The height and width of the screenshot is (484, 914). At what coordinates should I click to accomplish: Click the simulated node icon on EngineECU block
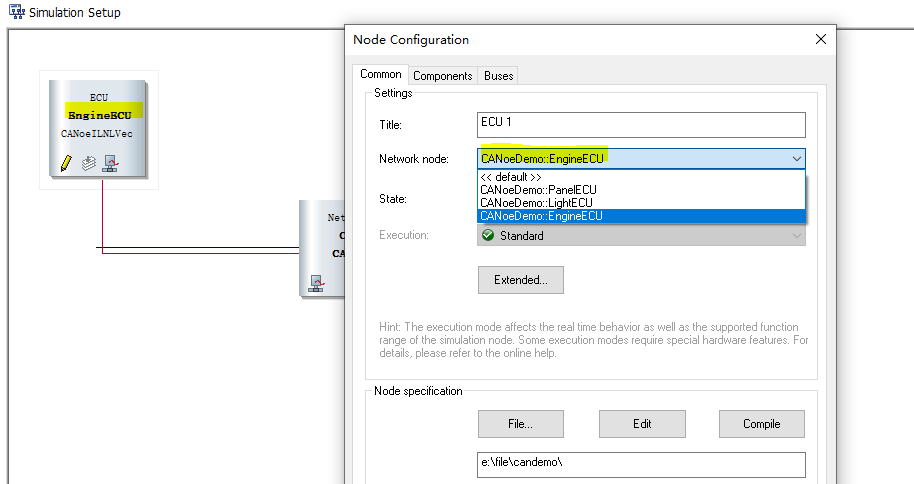pyautogui.click(x=110, y=163)
